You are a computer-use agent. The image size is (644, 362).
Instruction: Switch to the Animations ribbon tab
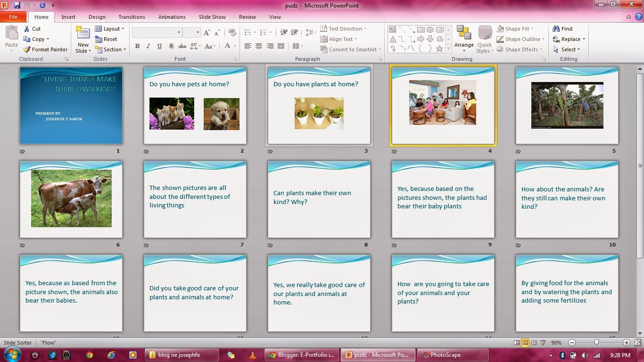coord(172,17)
